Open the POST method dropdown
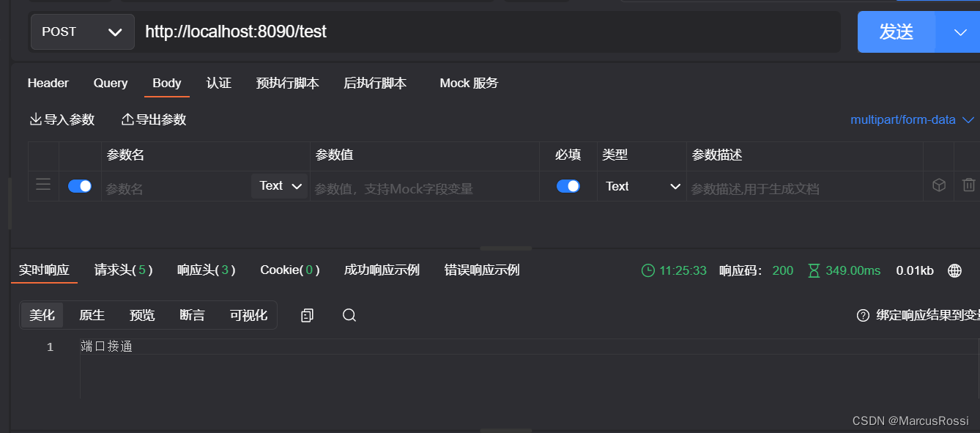 tap(81, 32)
